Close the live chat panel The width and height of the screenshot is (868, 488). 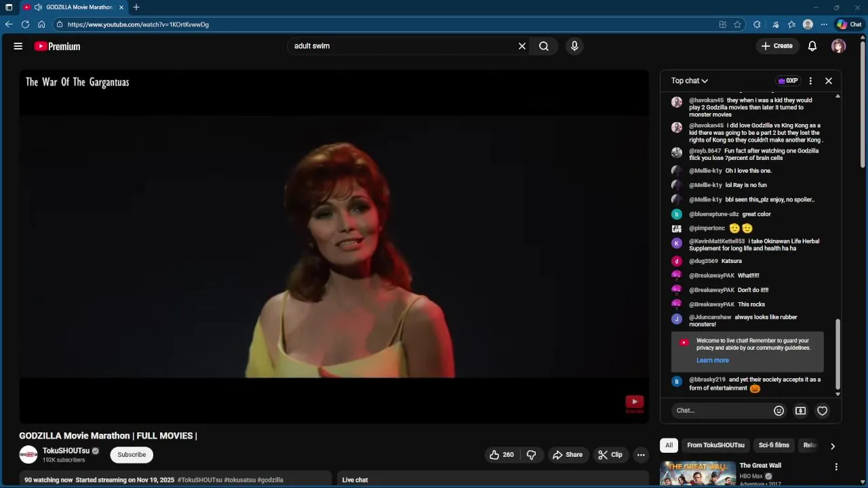click(x=829, y=81)
